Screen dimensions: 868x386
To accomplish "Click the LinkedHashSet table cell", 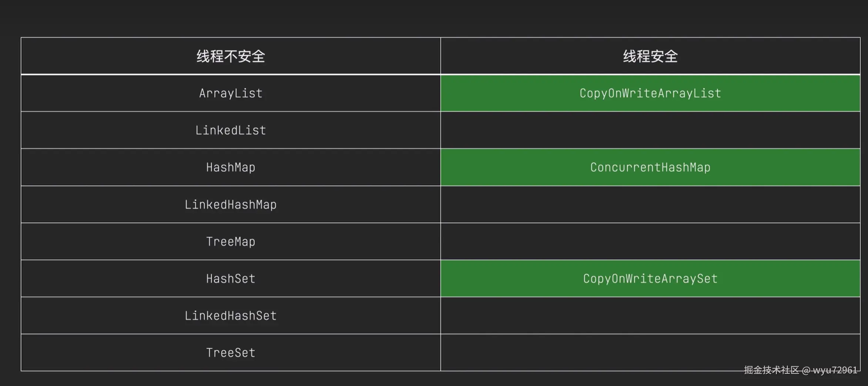I will [231, 315].
